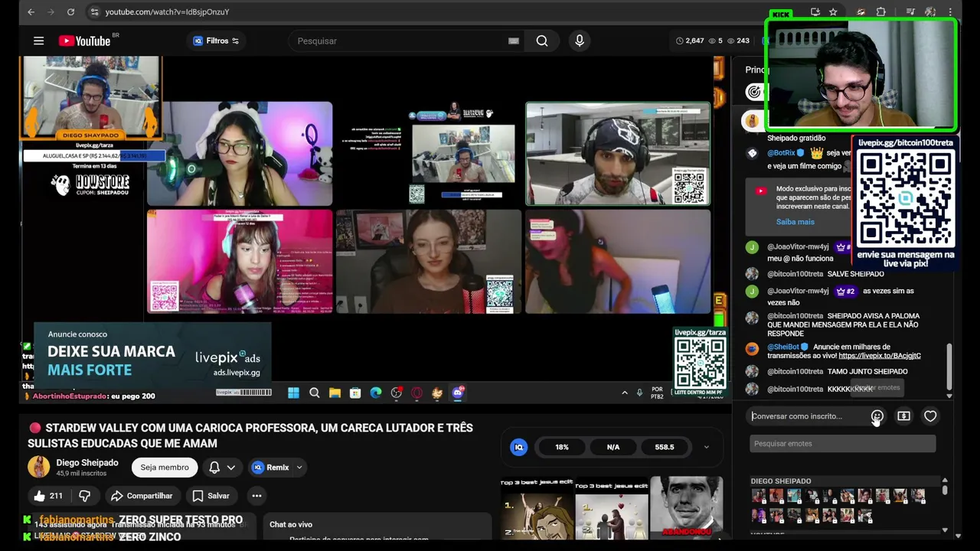Click the Chat ao vivo header
The image size is (980, 551).
pyautogui.click(x=291, y=524)
